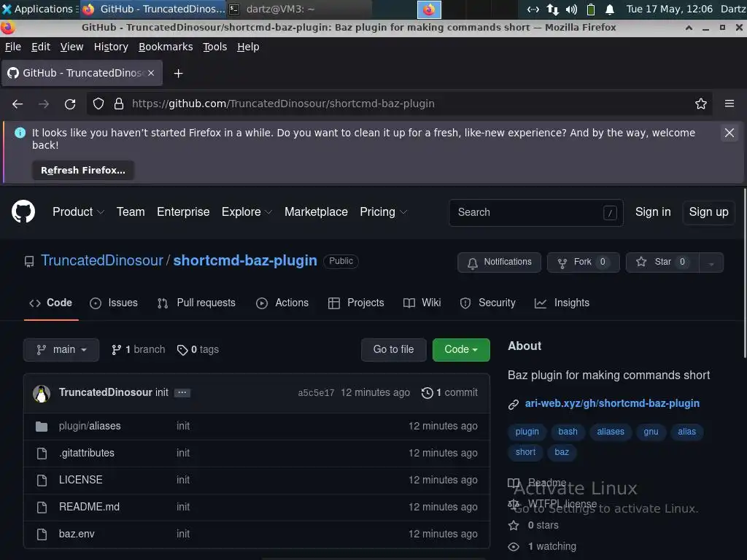Screen dimensions: 747x560
Task: Fork the repository with the Fork button
Action: coord(583,262)
